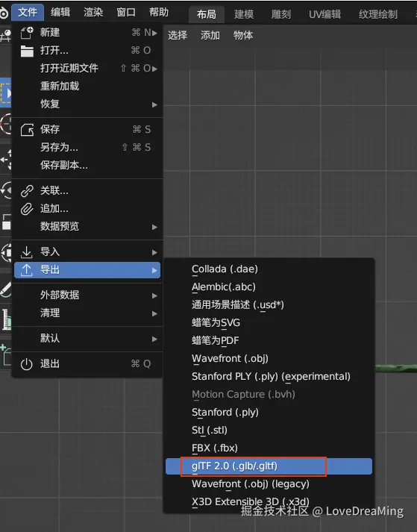The height and width of the screenshot is (532, 417).
Task: Choose 另存为... in the file menu
Action: point(87,147)
